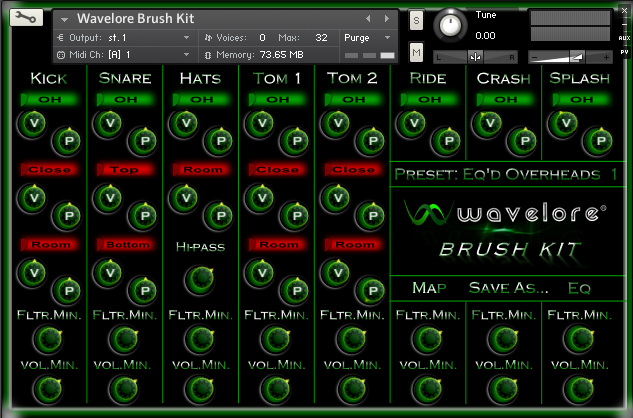Click the Mute M button
The height and width of the screenshot is (418, 633).
416,52
